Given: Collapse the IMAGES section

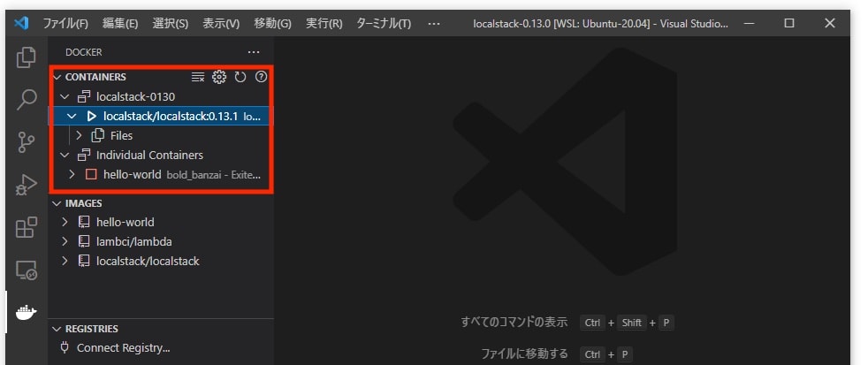Looking at the screenshot, I should coord(57,203).
